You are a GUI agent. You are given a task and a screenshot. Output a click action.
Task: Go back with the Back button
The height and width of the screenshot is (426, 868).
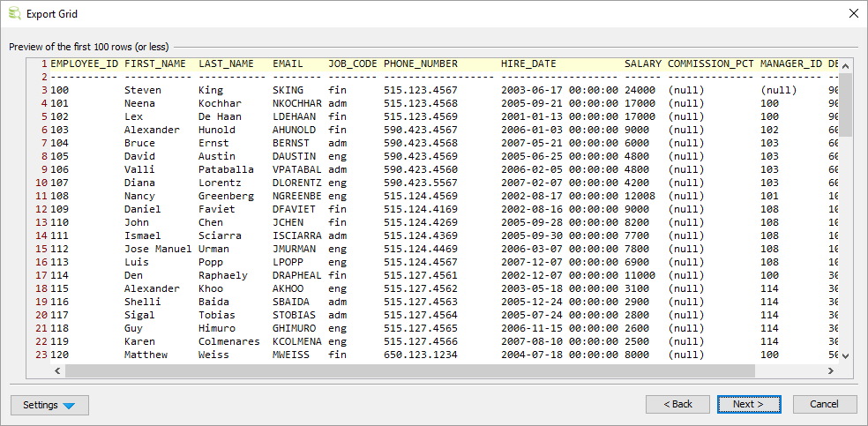(677, 404)
